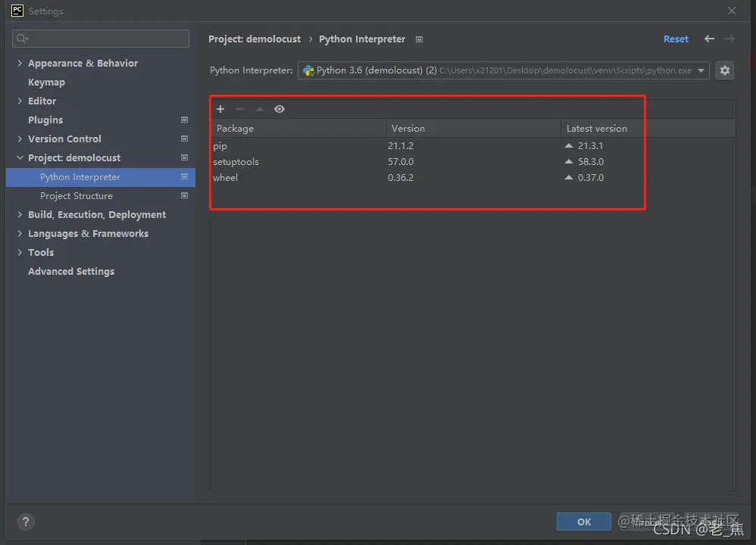Click the breadcrumb project-level icon after Python Interpreter
The width and height of the screenshot is (756, 545).
pyautogui.click(x=420, y=39)
